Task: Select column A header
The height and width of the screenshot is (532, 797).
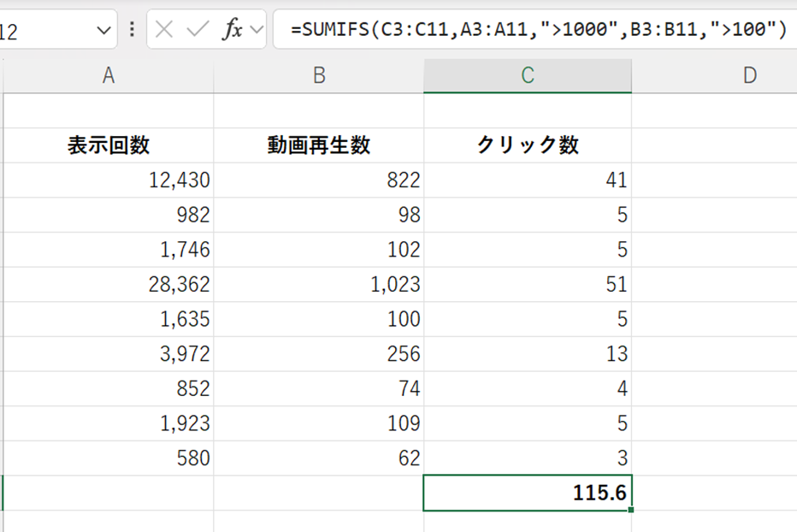Action: click(109, 76)
